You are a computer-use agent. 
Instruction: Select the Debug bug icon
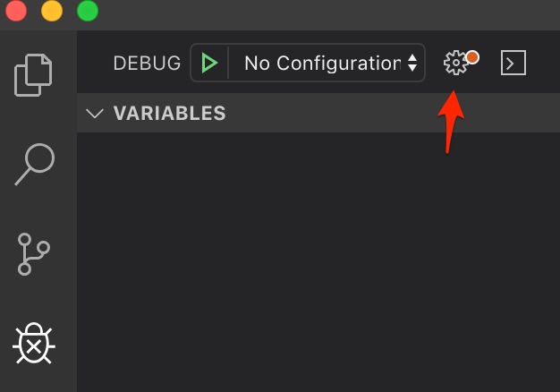34,344
